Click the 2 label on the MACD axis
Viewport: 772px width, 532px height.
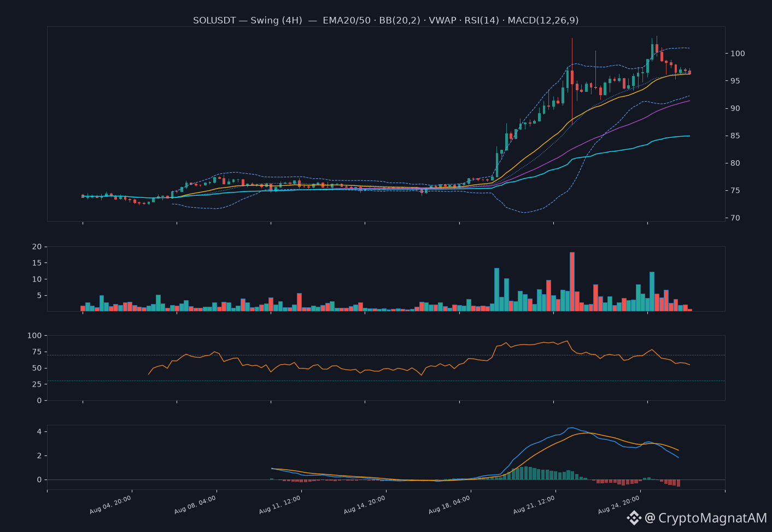pyautogui.click(x=39, y=455)
